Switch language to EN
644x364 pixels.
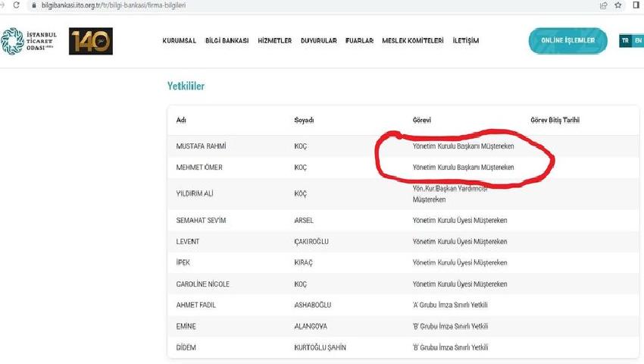638,41
